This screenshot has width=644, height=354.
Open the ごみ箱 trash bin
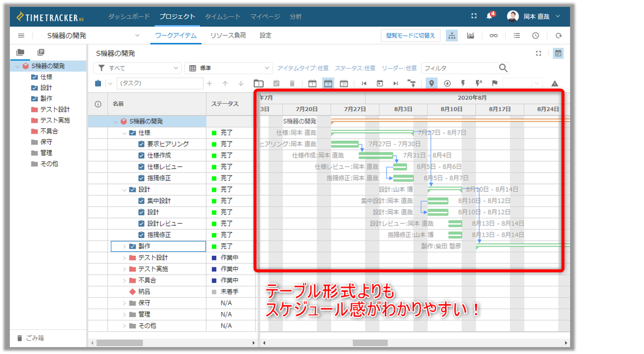tap(31, 338)
